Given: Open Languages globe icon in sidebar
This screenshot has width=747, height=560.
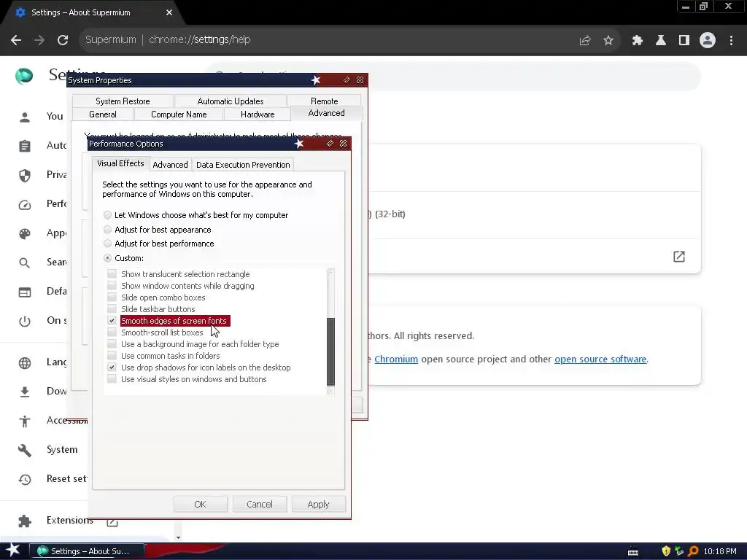Looking at the screenshot, I should [25, 363].
